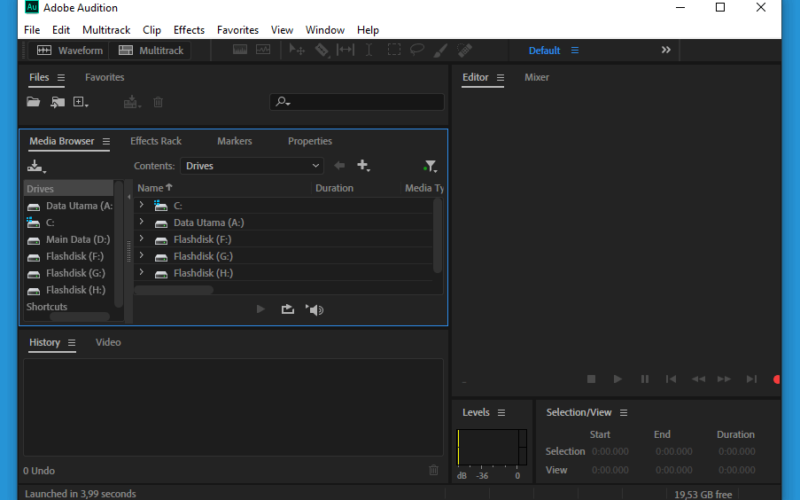Expand the C: drive row
Image resolution: width=800 pixels, height=500 pixels.
[x=141, y=205]
